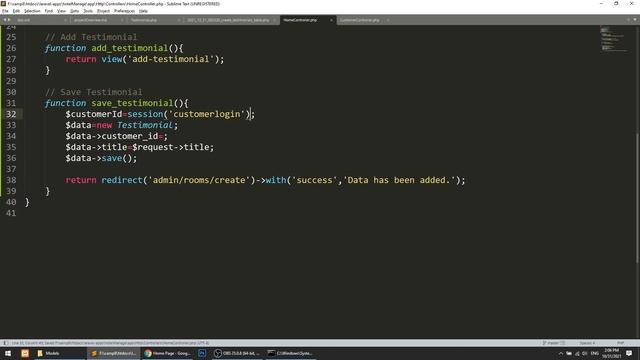Open the Selection menu

click(x=32, y=11)
